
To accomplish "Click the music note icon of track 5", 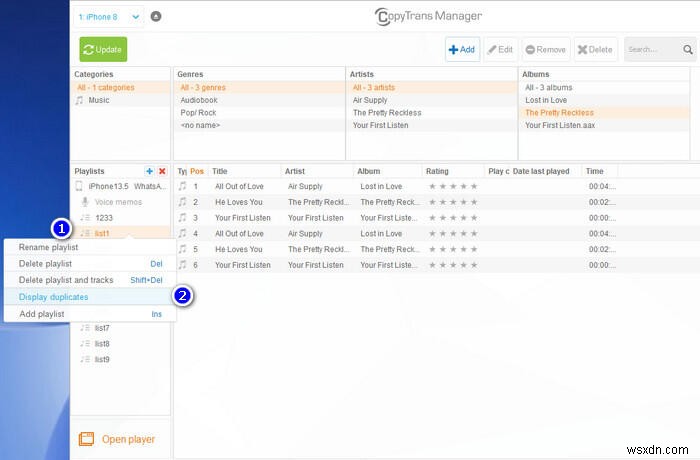I will pos(182,249).
